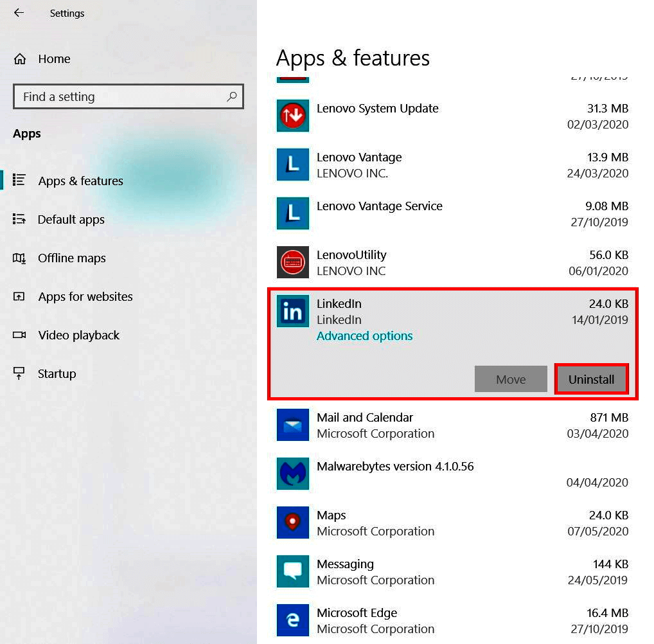The height and width of the screenshot is (644, 654).
Task: Click the Lenovo System Update icon
Action: pyautogui.click(x=292, y=116)
